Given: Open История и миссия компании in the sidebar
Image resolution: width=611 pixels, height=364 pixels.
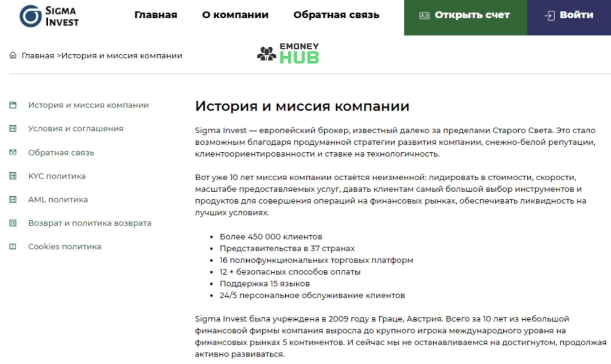Looking at the screenshot, I should coord(88,105).
